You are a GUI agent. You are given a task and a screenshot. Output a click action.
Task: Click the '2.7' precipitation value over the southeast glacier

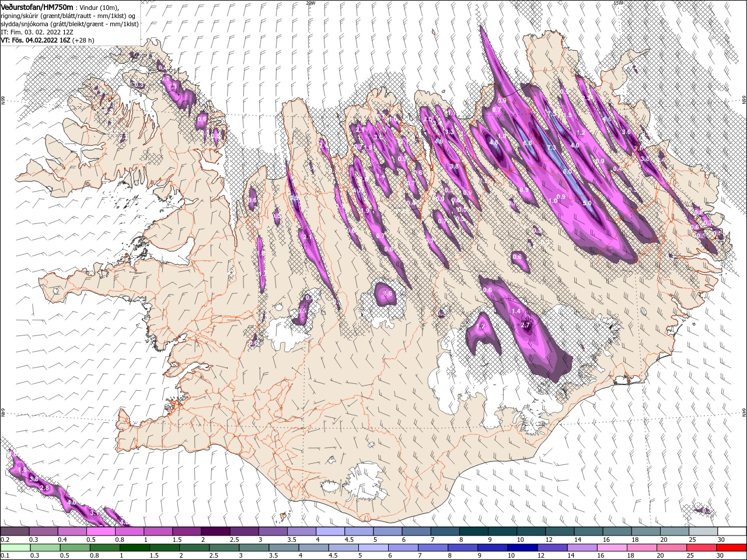coord(525,325)
